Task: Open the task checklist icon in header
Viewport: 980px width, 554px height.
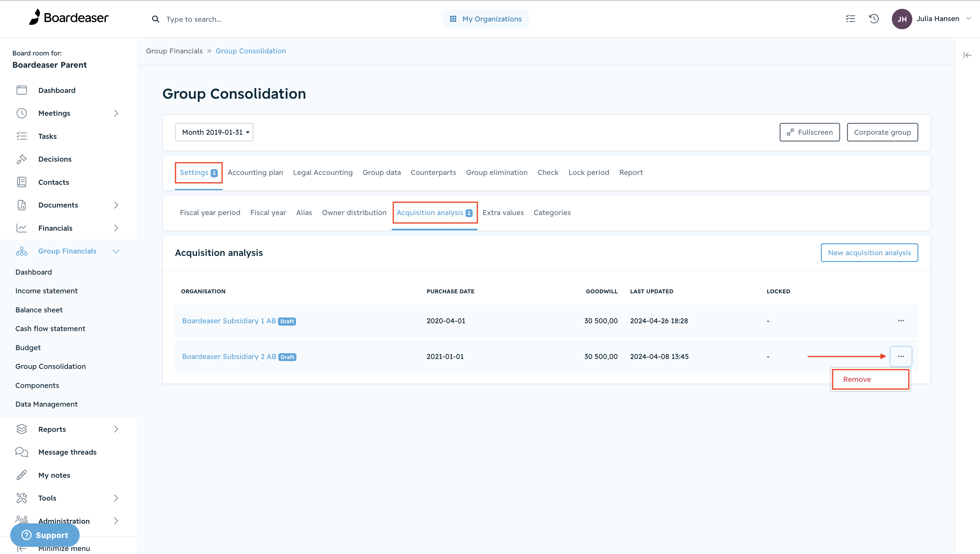Action: pyautogui.click(x=850, y=19)
